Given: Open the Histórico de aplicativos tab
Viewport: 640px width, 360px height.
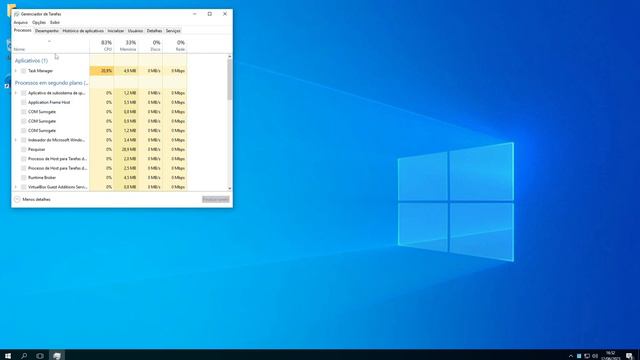Looking at the screenshot, I should (83, 31).
